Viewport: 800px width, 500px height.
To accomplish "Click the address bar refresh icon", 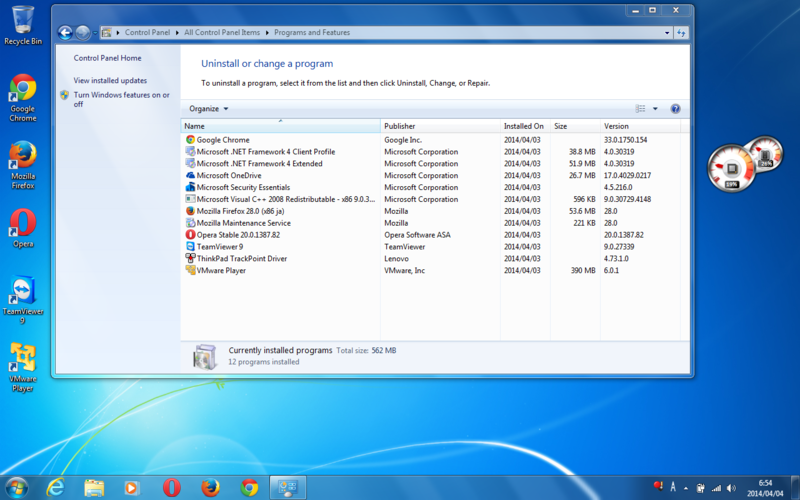I will (x=681, y=33).
